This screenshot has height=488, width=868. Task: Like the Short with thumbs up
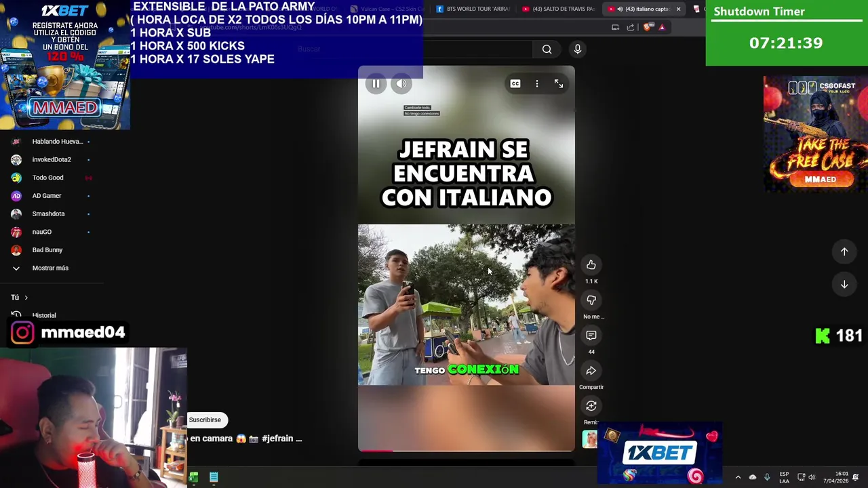(x=591, y=265)
